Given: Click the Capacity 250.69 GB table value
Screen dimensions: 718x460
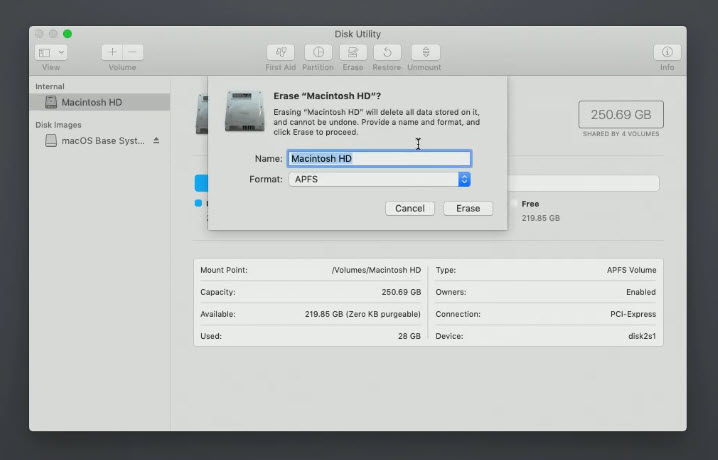Looking at the screenshot, I should pos(401,292).
